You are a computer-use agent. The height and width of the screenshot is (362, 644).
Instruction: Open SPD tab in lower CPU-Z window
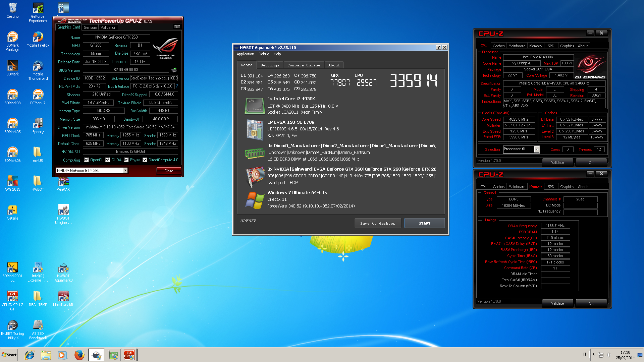point(551,187)
